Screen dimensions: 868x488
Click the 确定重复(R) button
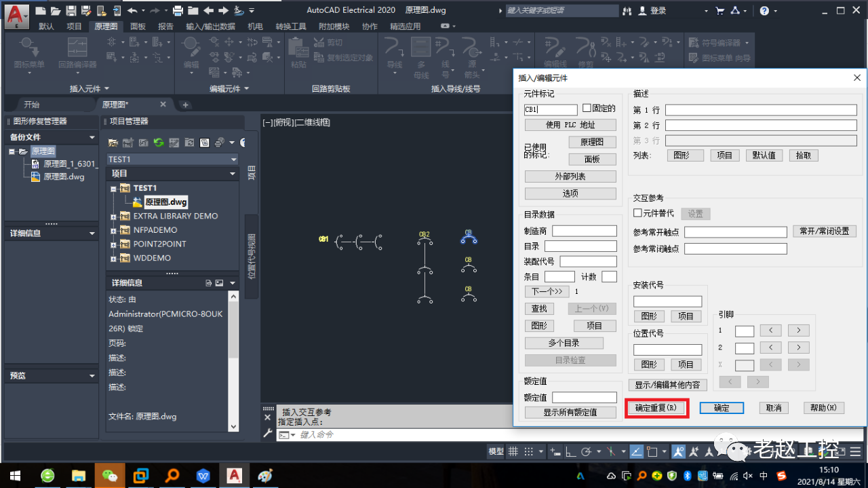(x=656, y=408)
